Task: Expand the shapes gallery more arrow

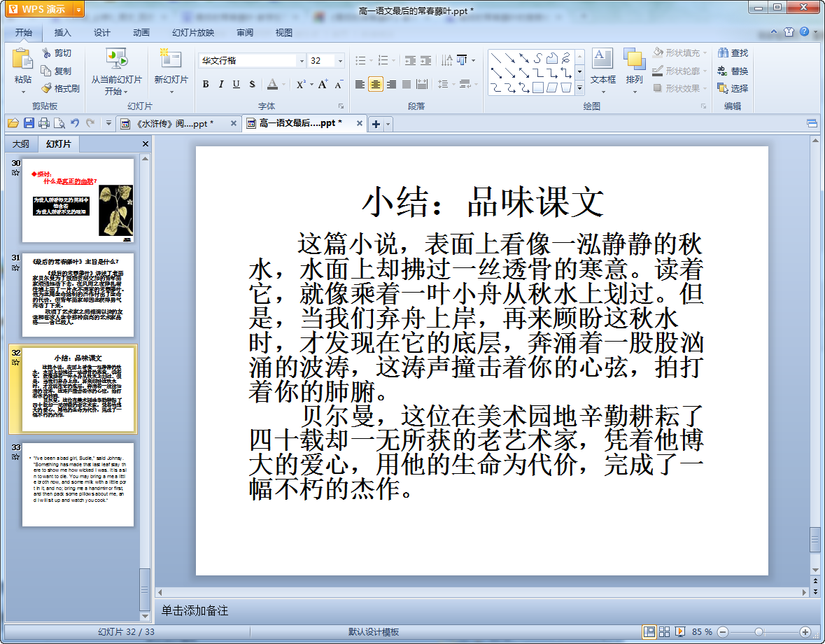Action: [580, 88]
